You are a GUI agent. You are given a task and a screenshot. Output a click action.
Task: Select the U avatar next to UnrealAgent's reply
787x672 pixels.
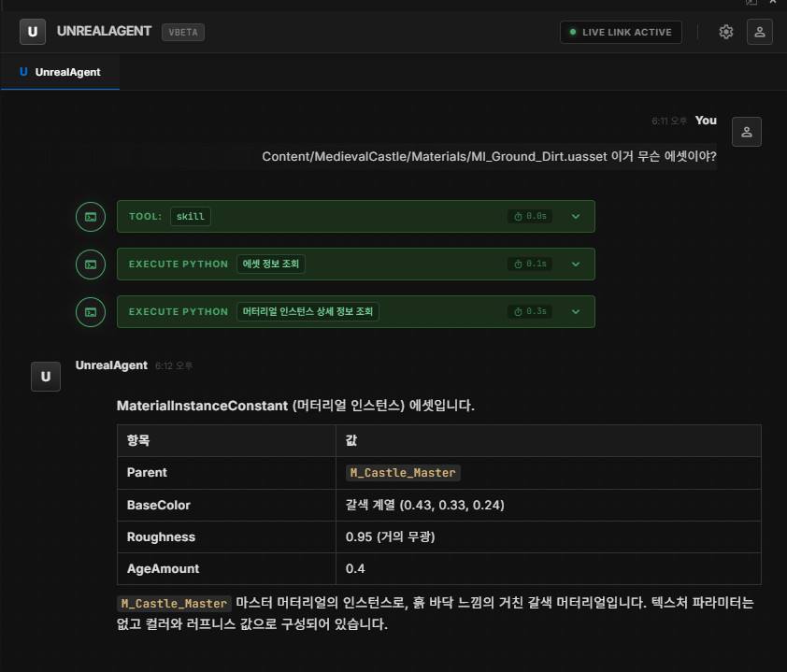[x=45, y=377]
